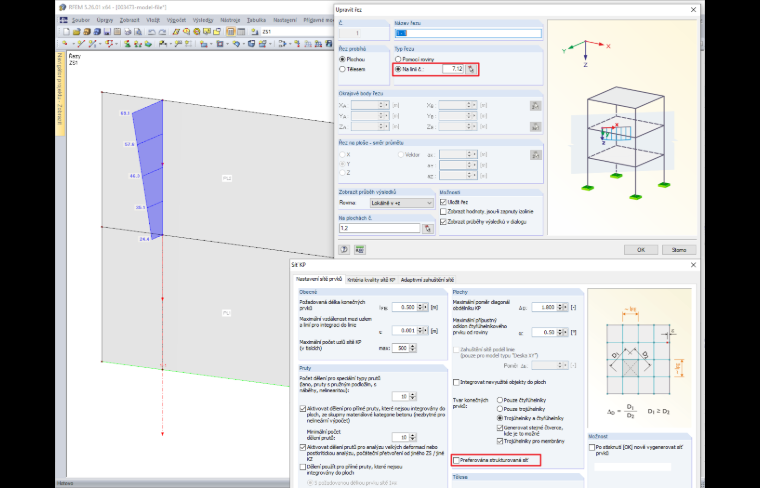The width and height of the screenshot is (760, 488).
Task: Enable Preferována strukturovaná síť checkbox
Action: pos(456,460)
